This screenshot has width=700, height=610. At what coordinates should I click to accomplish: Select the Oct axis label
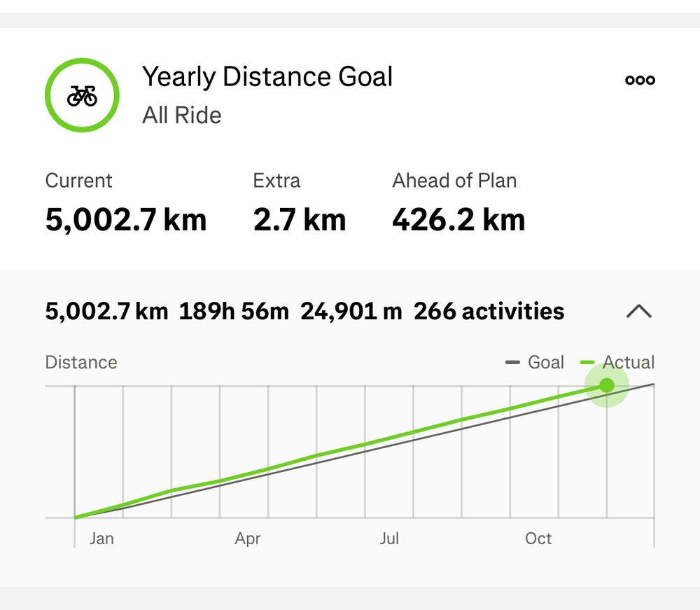(x=538, y=539)
